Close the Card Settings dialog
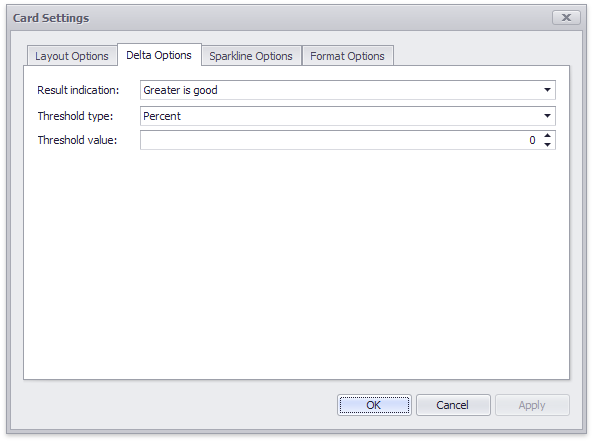 [x=566, y=17]
